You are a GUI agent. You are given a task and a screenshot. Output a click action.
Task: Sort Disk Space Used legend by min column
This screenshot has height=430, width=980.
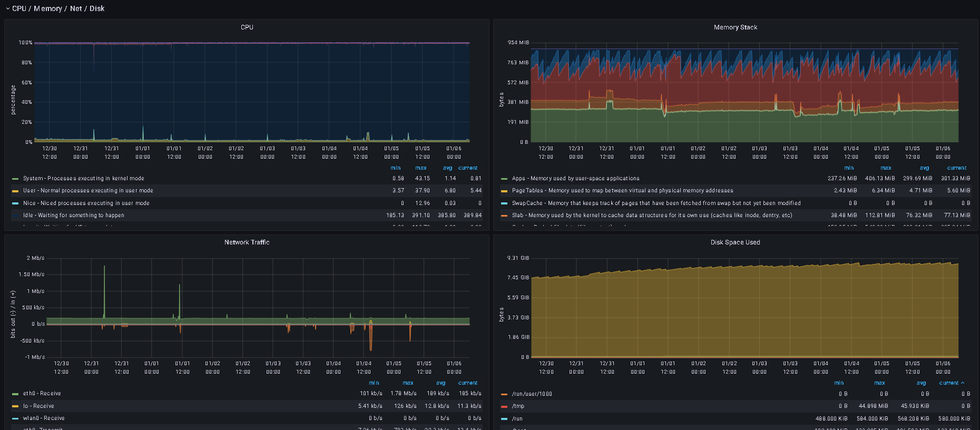[x=839, y=383]
